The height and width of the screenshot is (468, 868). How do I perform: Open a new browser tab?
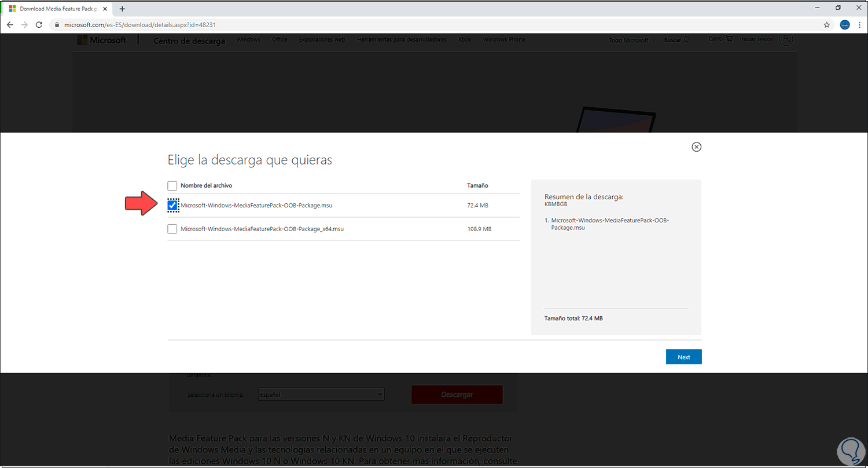tap(122, 9)
